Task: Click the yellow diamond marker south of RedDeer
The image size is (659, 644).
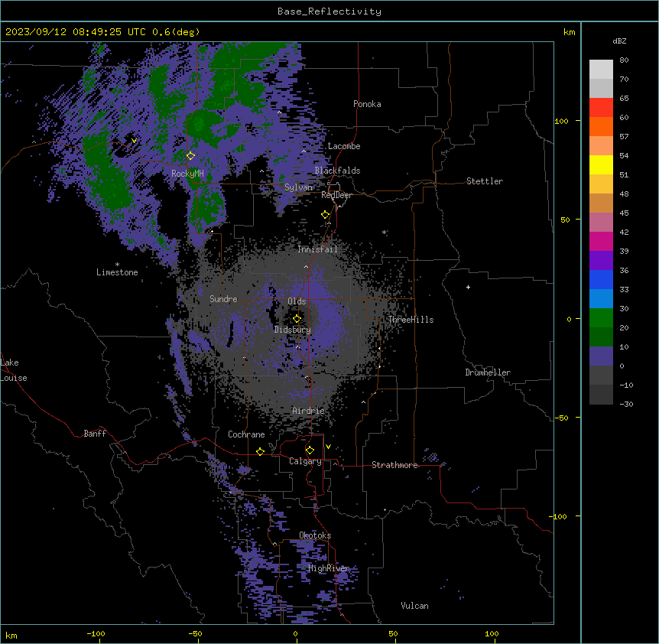Action: [x=325, y=215]
